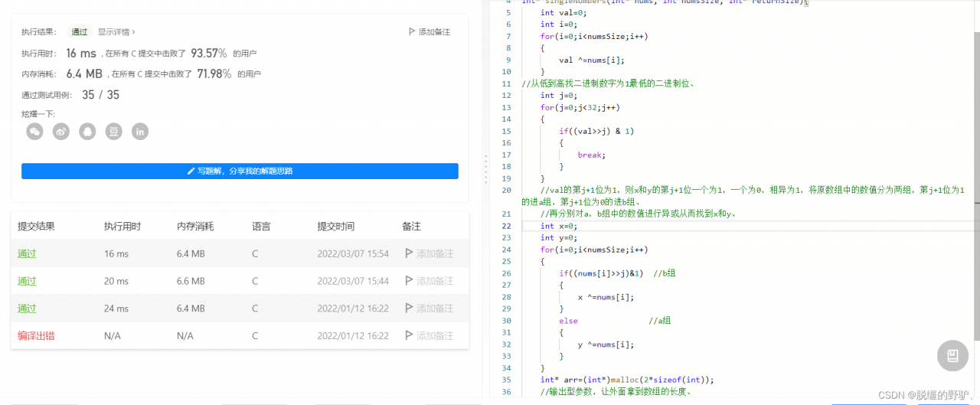The width and height of the screenshot is (980, 405).
Task: Place cursor on line 22 int x=0;
Action: [559, 226]
